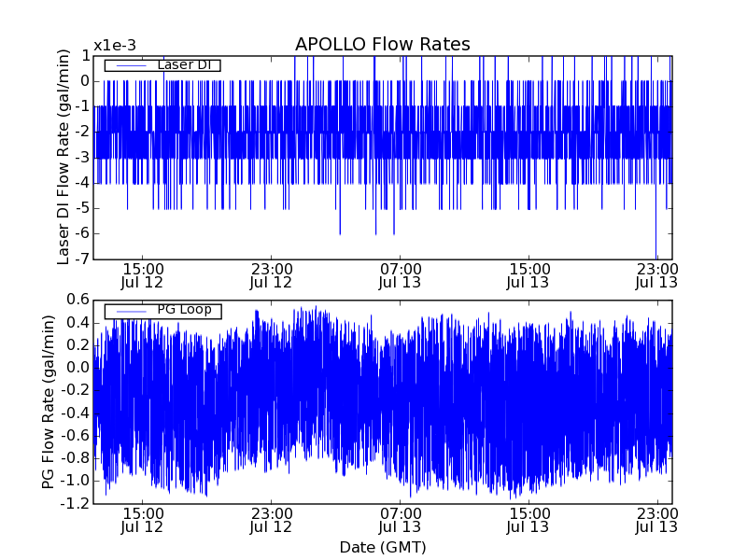Select the '-4' y-axis tick on top plot
747x560 pixels.
point(83,182)
